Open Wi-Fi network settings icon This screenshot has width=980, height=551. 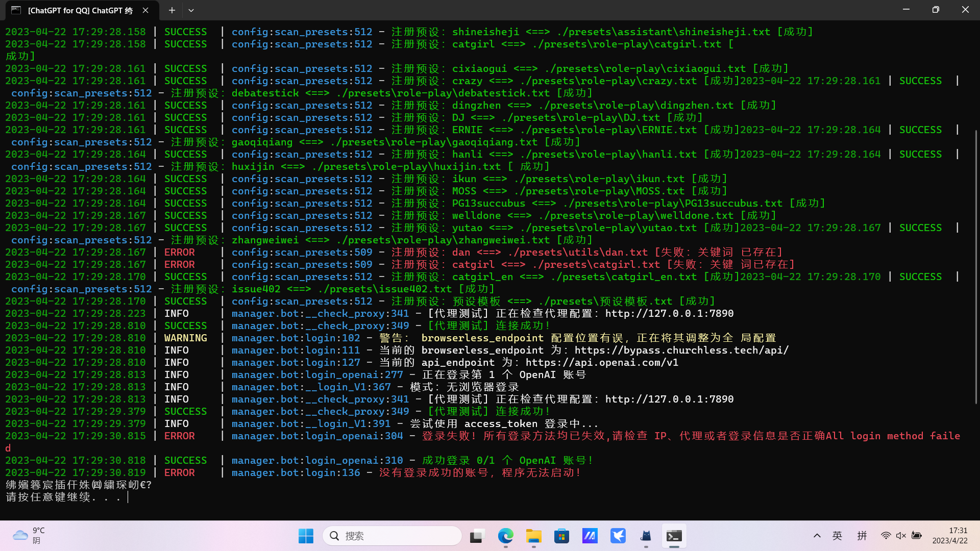886,536
